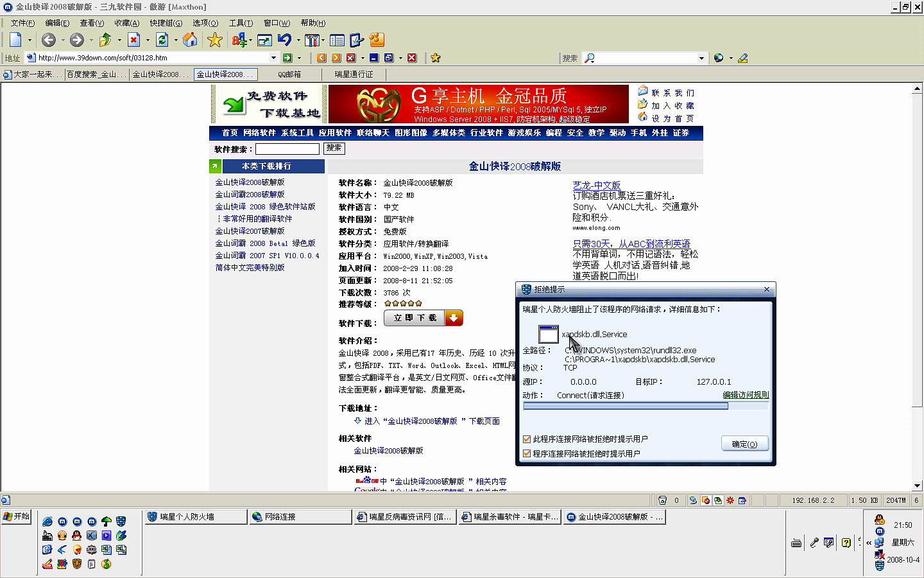924x578 pixels.
Task: Open the 帮助(H) menu
Action: [x=312, y=23]
